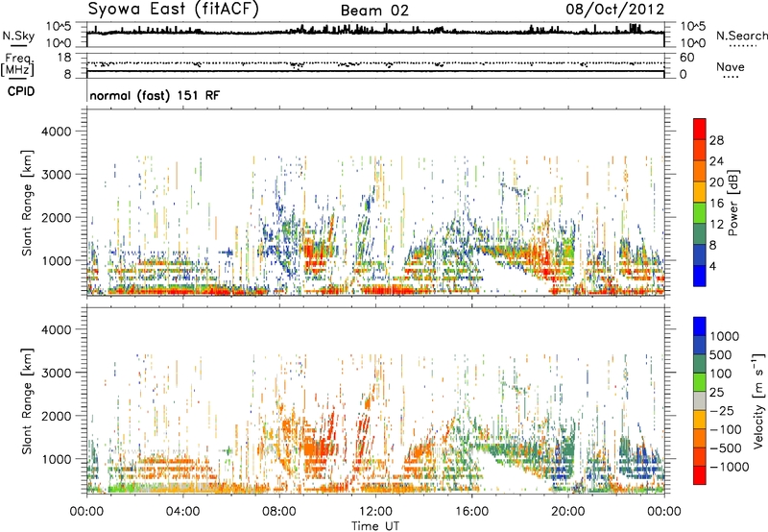
Task: Click the '-1000' label on the Velocity color bar
Action: click(730, 467)
